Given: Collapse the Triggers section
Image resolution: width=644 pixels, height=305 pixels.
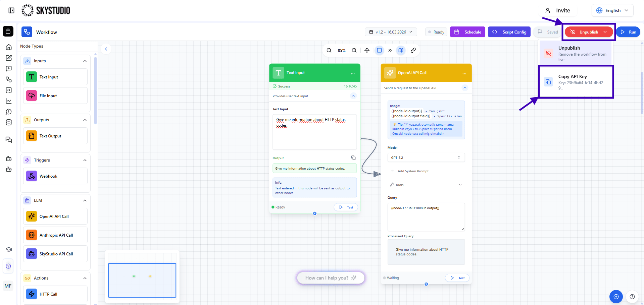Looking at the screenshot, I should pos(85,160).
